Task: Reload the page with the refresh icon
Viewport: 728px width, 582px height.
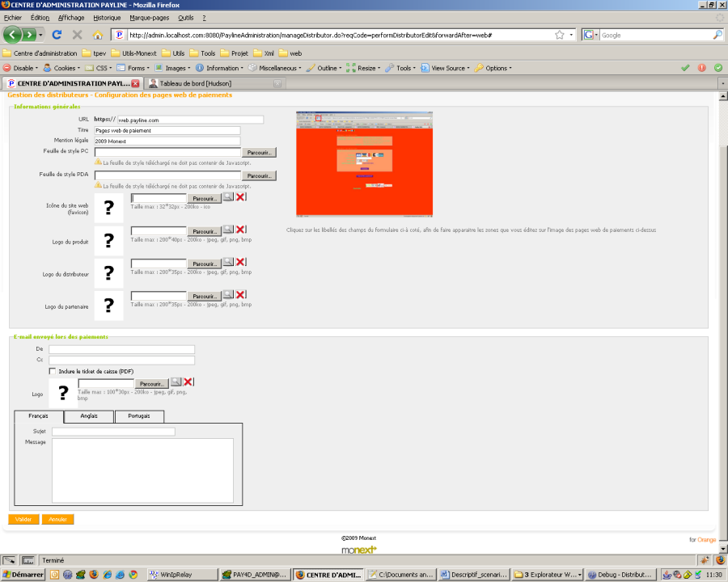Action: click(x=57, y=35)
